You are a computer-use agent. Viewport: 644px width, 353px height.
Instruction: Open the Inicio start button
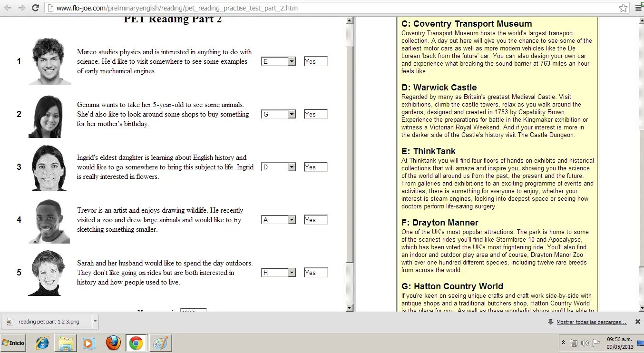[13, 343]
